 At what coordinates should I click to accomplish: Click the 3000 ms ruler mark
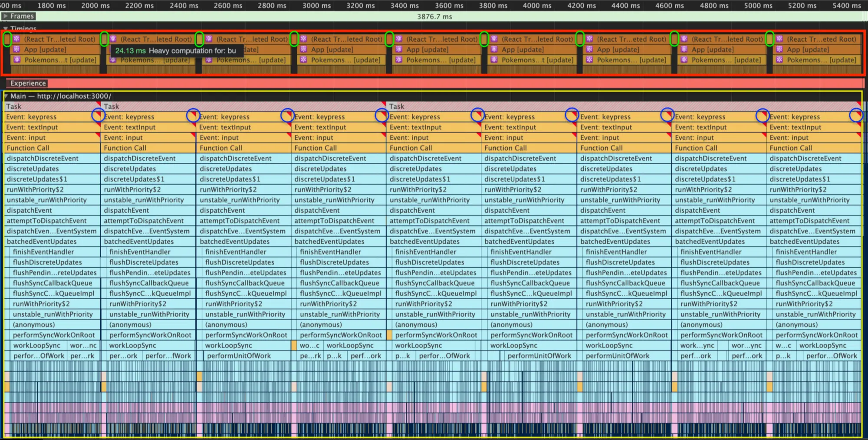pyautogui.click(x=316, y=6)
